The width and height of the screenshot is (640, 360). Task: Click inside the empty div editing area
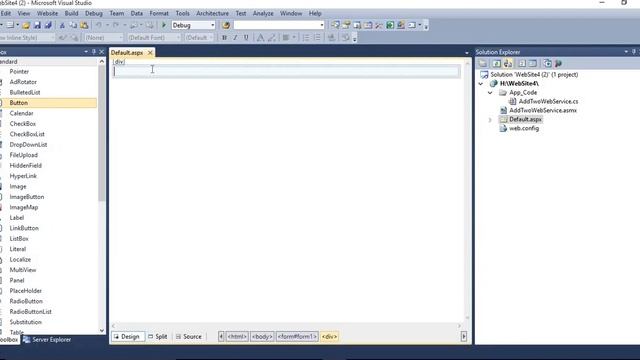287,71
